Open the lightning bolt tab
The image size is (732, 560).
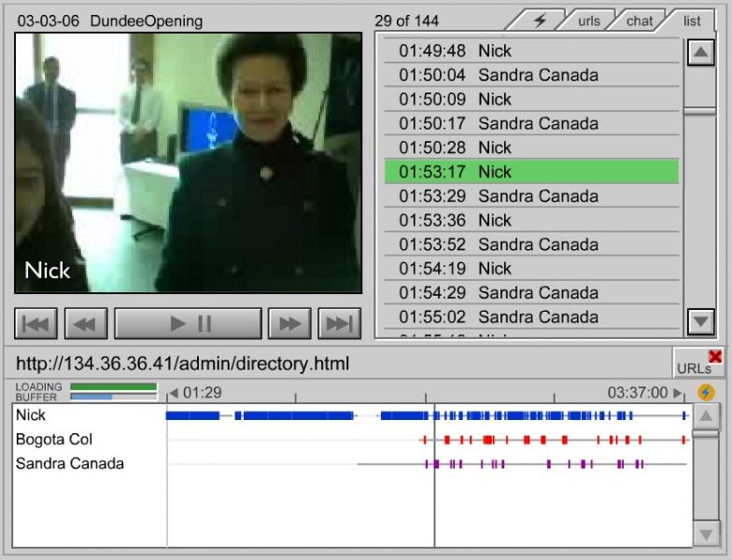pyautogui.click(x=539, y=20)
